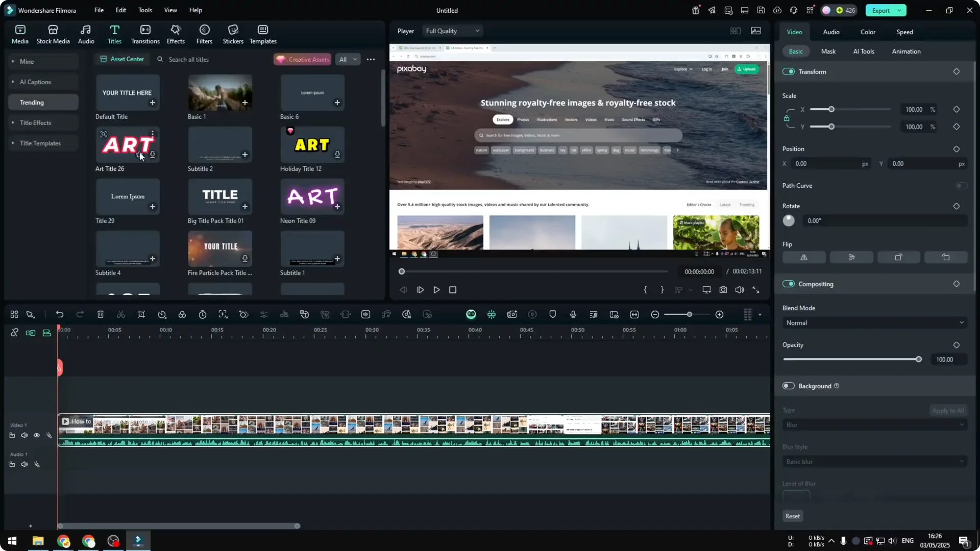Switch to the Animation tab
Screen dimensions: 980x551
(906, 51)
